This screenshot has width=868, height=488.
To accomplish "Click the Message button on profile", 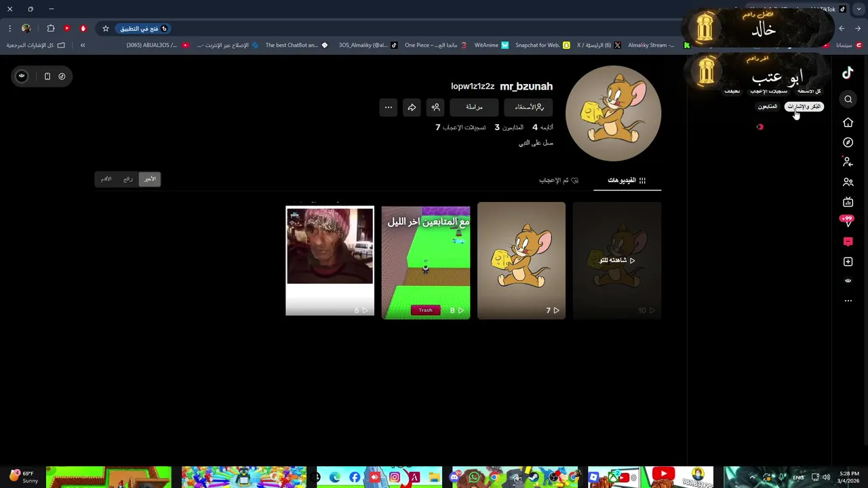I will pyautogui.click(x=474, y=107).
